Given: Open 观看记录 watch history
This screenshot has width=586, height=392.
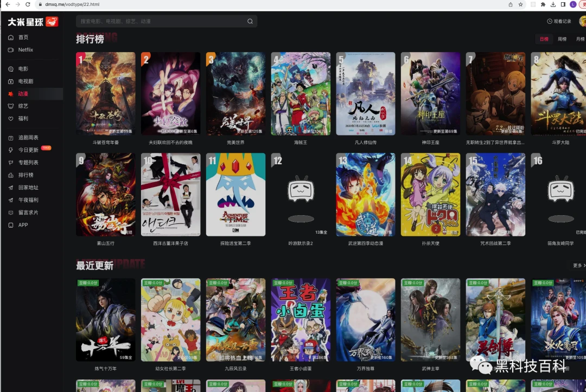Looking at the screenshot, I should (x=559, y=21).
